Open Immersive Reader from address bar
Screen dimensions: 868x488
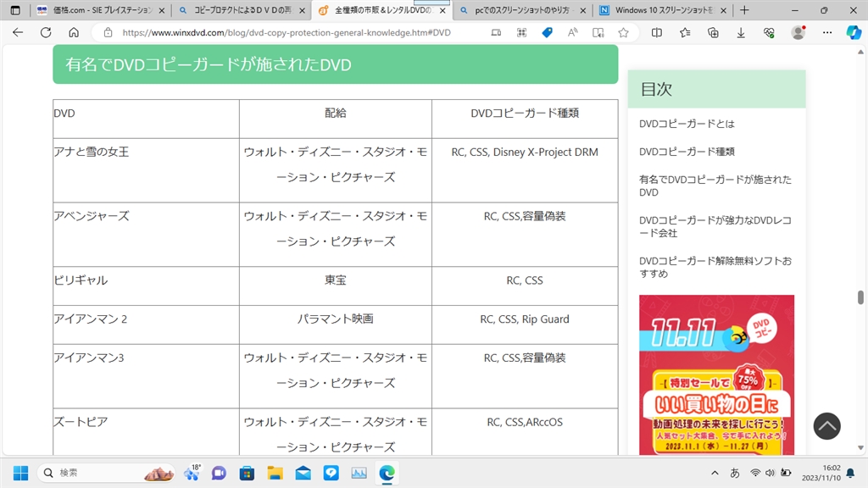click(x=598, y=33)
